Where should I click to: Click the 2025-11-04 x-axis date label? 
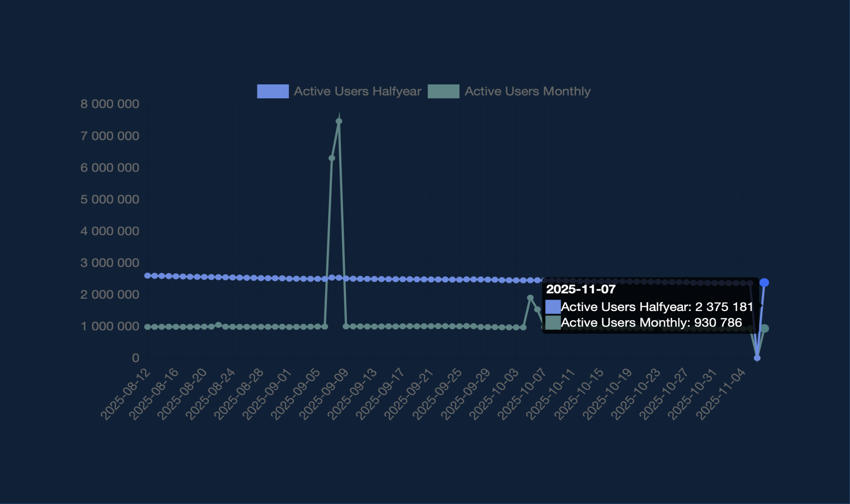click(x=721, y=393)
